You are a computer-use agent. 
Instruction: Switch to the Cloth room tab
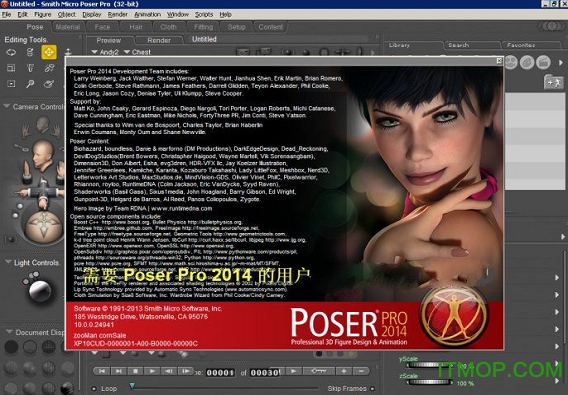[168, 27]
